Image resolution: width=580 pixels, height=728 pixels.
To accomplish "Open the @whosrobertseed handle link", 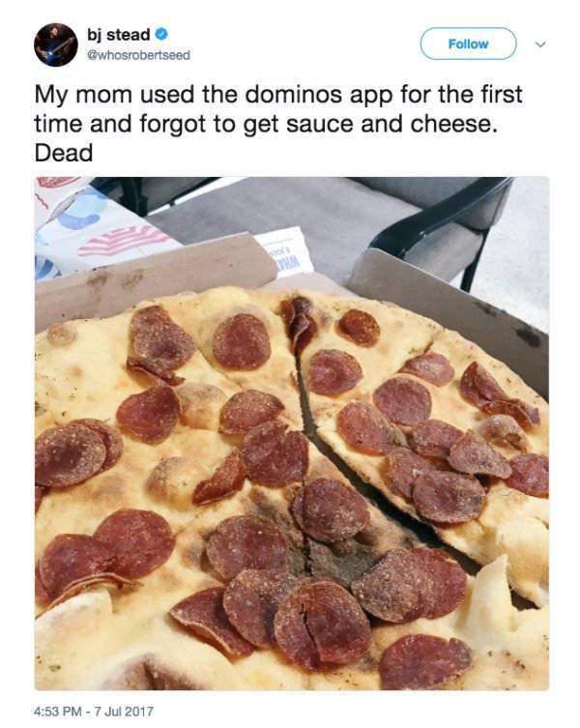I will (x=139, y=55).
